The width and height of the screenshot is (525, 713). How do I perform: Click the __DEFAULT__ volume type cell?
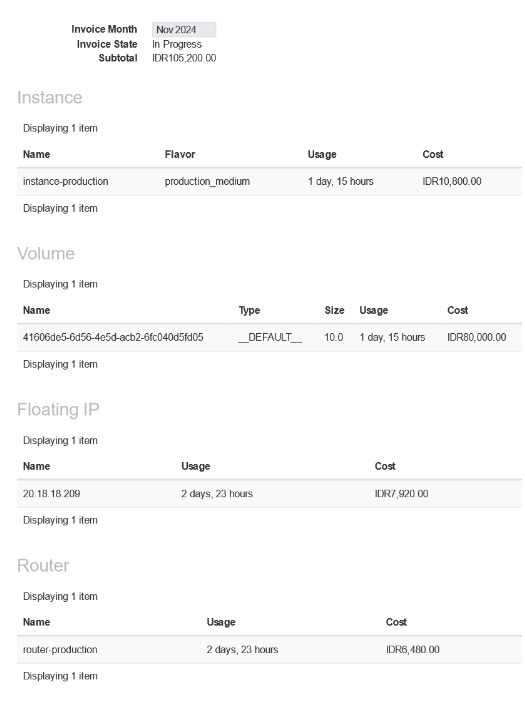(x=270, y=337)
